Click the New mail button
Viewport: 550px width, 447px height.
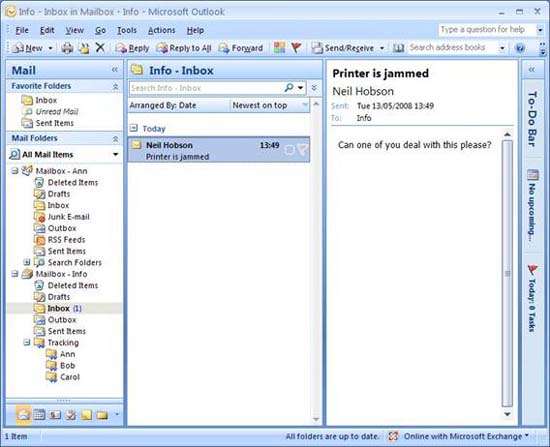27,48
